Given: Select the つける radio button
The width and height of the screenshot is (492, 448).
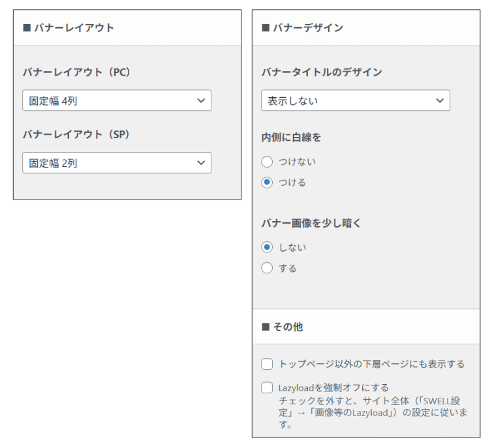Looking at the screenshot, I should (267, 183).
